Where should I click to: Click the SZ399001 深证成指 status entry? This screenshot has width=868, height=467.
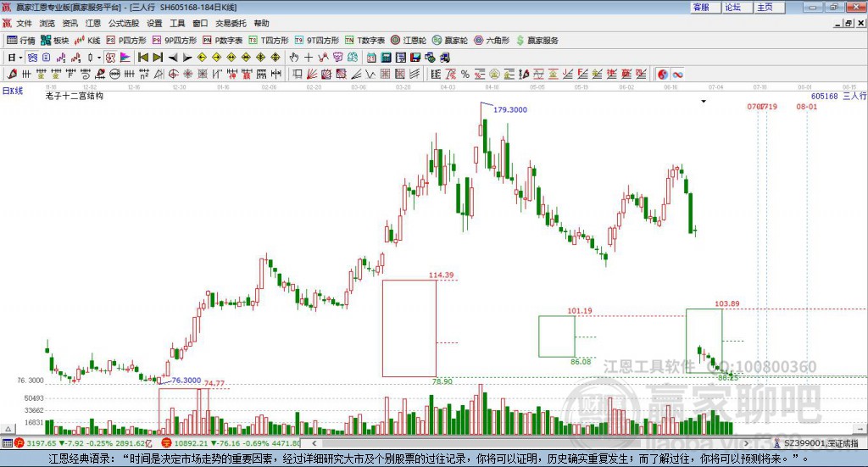click(x=816, y=443)
